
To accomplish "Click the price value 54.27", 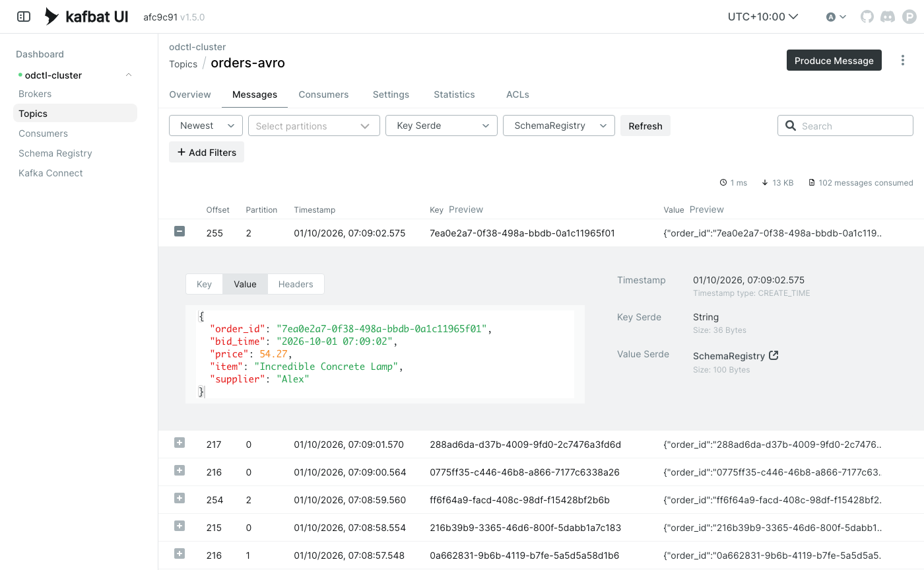I will (273, 353).
